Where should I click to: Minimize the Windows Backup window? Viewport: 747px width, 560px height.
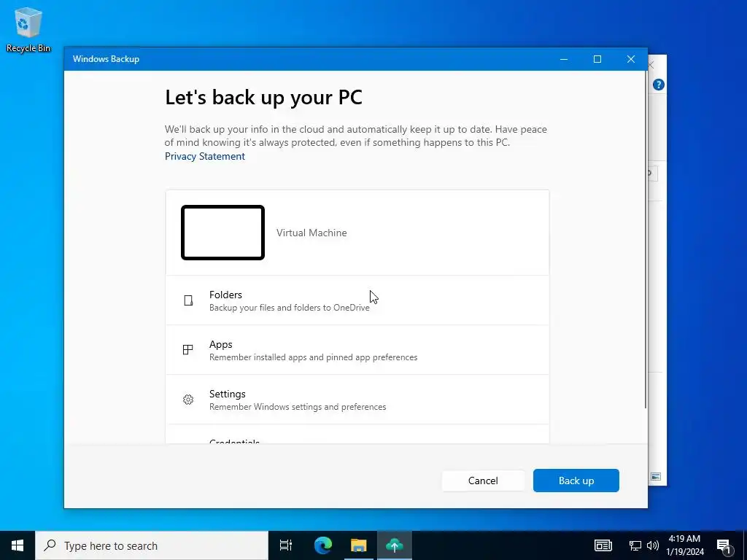click(564, 59)
